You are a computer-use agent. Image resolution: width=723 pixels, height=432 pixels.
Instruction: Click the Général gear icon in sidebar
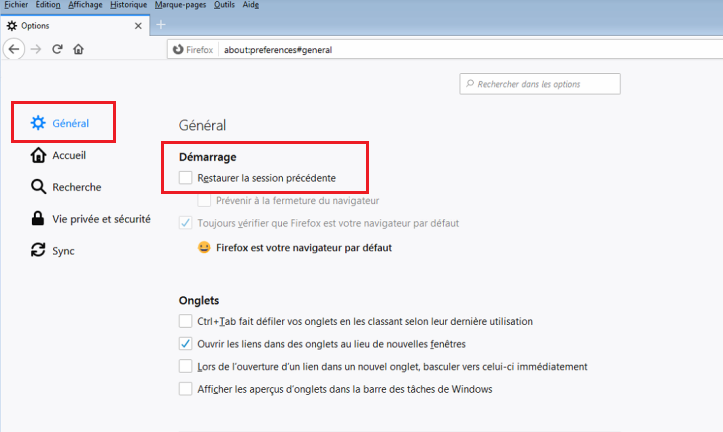pos(38,123)
